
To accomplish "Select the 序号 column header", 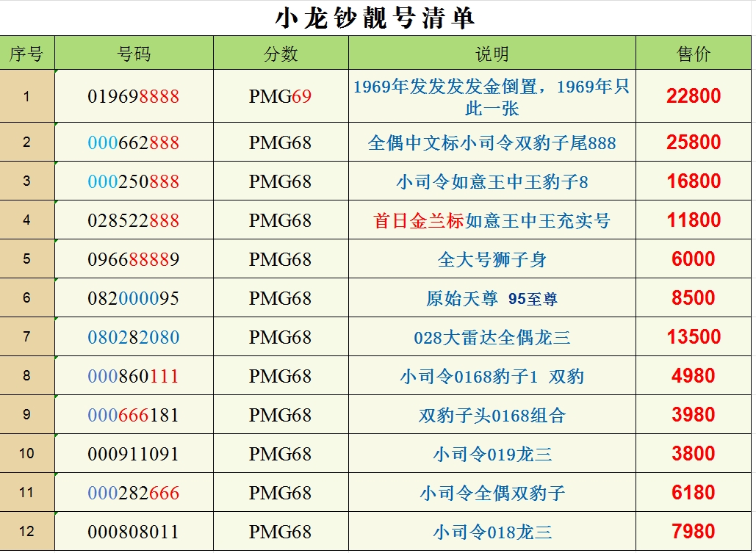I will pos(26,54).
